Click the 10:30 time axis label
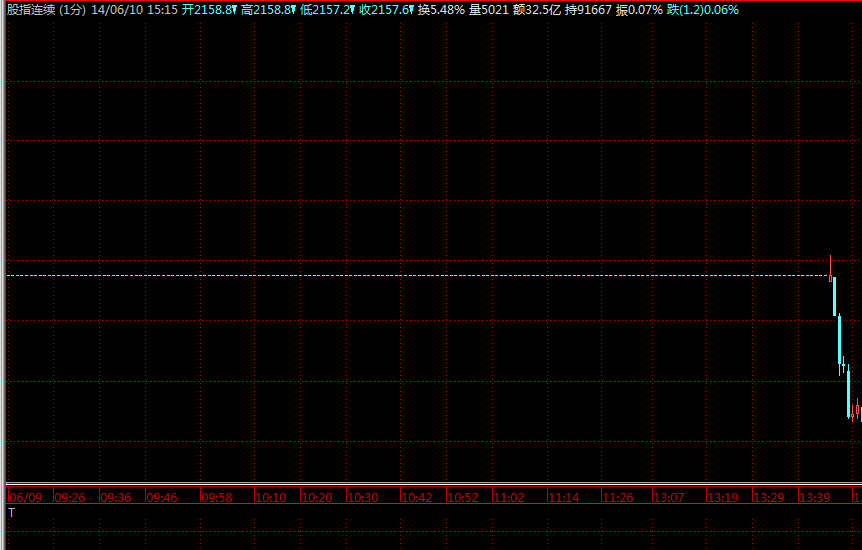 pos(362,497)
